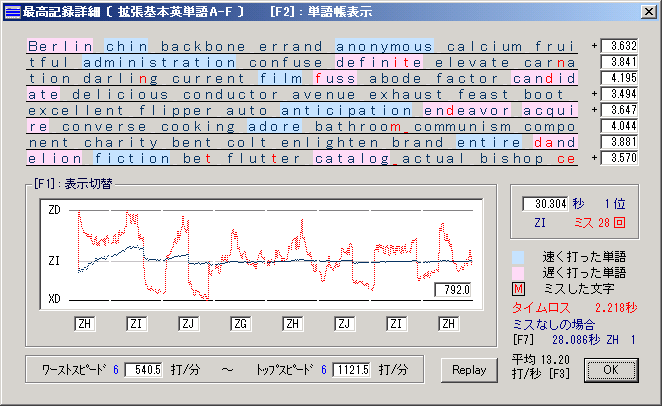Click the word "exhaust"
The image size is (662, 406).
click(406, 95)
